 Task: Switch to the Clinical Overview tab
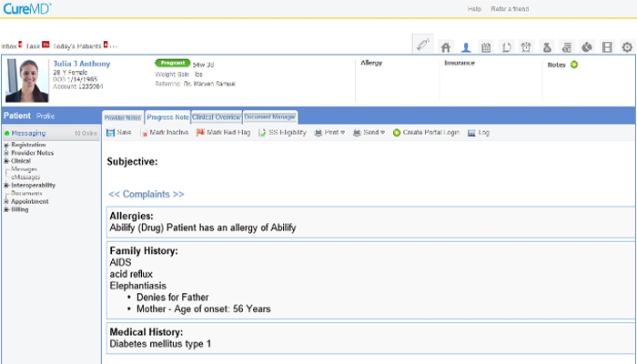[x=217, y=116]
